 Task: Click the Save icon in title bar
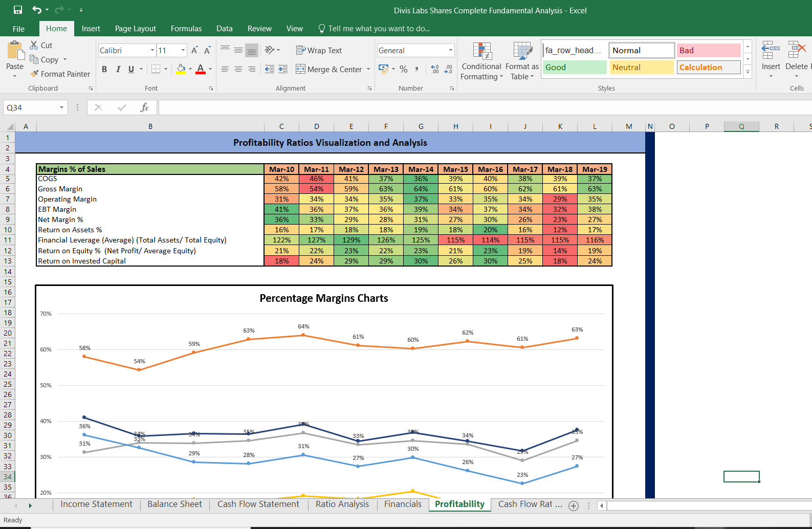point(18,10)
